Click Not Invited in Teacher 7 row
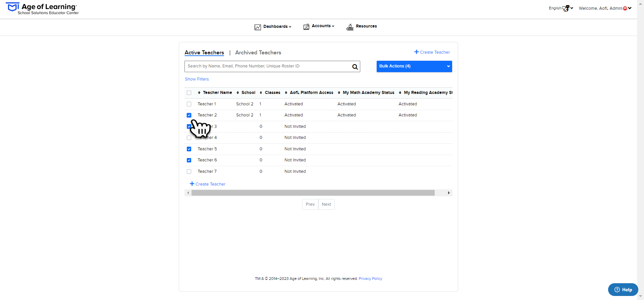The image size is (644, 300). (x=295, y=171)
